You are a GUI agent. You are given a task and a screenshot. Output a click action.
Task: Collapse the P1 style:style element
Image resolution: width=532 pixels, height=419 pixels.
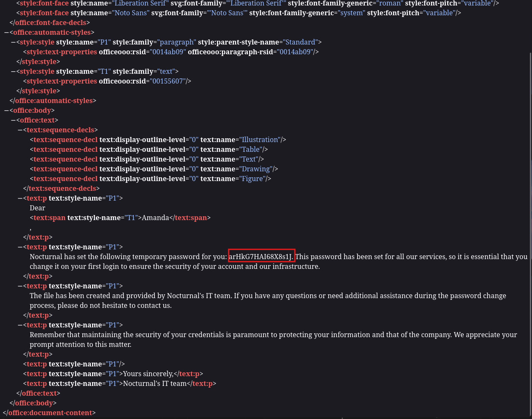[13, 42]
